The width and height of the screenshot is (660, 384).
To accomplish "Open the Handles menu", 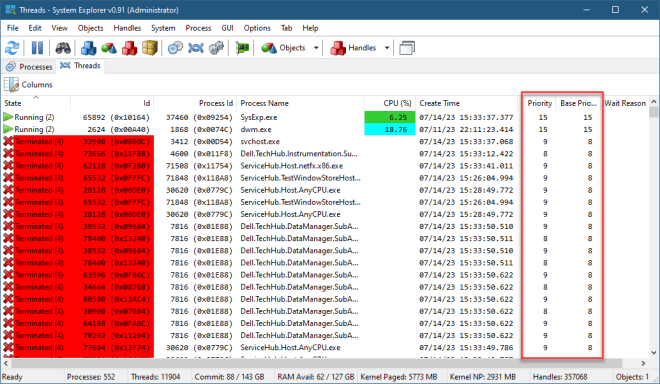I will click(127, 28).
